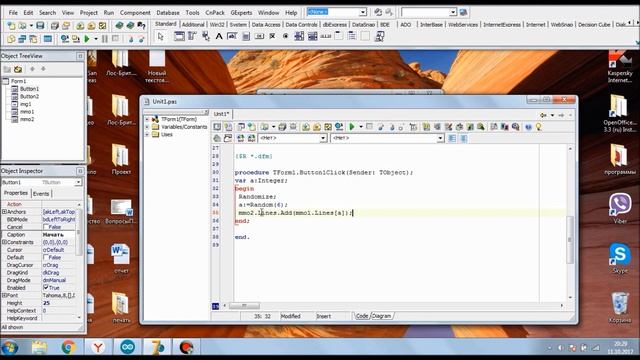The image size is (640, 360).
Task: Open the <None> desktop layout dropdown
Action: click(363, 12)
